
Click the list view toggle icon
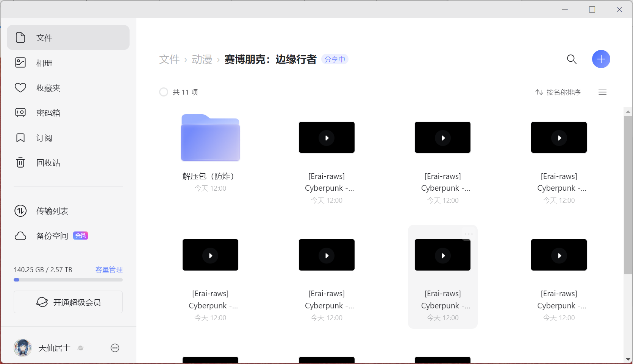(603, 92)
